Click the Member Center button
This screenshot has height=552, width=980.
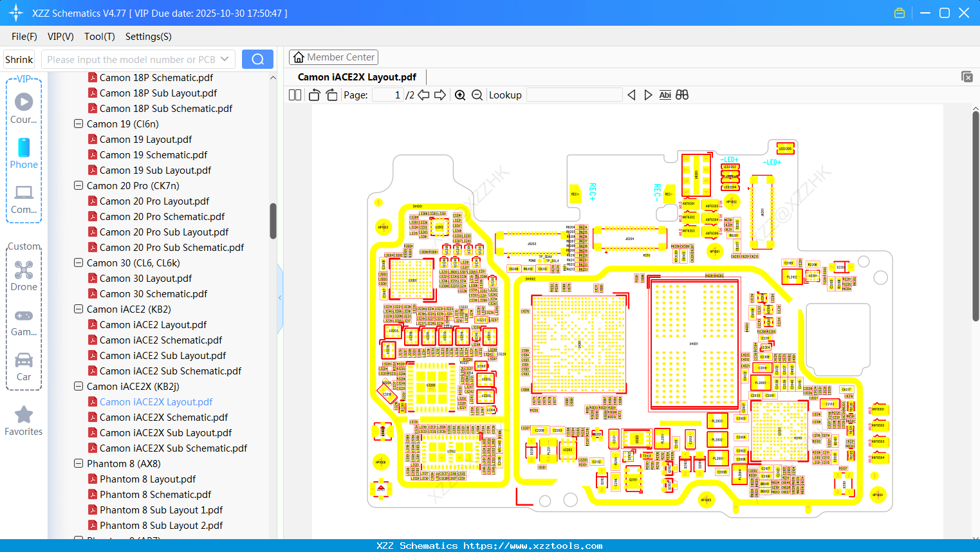(333, 57)
